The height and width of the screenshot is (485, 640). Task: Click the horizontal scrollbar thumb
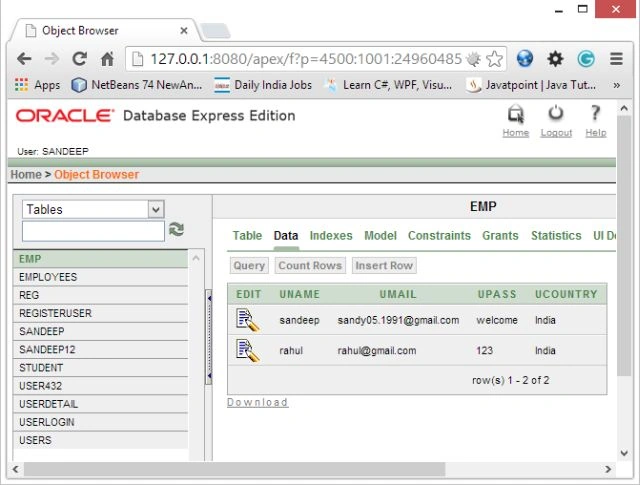pos(234,469)
